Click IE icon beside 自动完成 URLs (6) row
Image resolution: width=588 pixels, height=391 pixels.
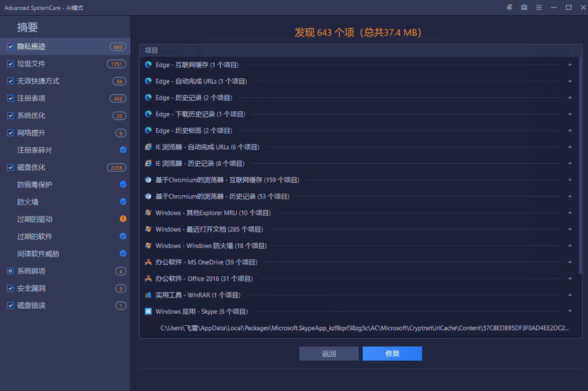pyautogui.click(x=149, y=147)
